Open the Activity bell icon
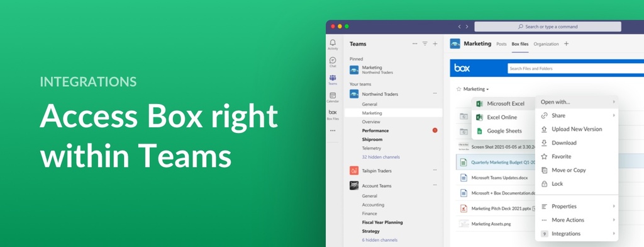This screenshot has width=644, height=247. click(333, 43)
